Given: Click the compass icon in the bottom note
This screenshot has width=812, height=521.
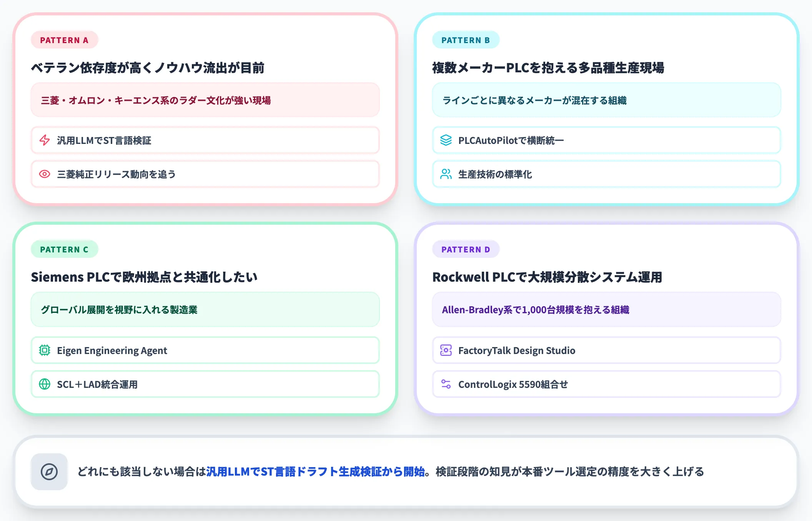Looking at the screenshot, I should pyautogui.click(x=49, y=471).
